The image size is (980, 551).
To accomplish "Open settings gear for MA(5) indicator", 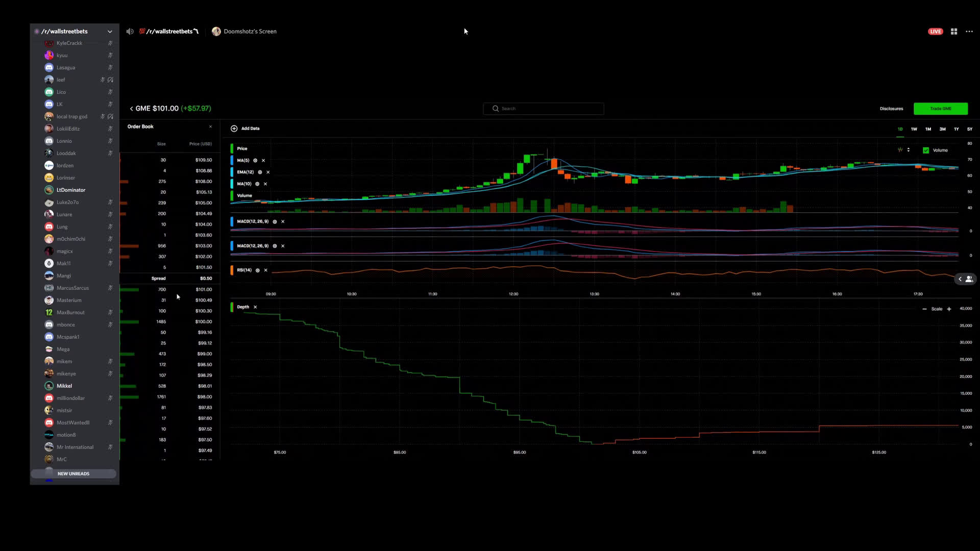I will pos(255,161).
